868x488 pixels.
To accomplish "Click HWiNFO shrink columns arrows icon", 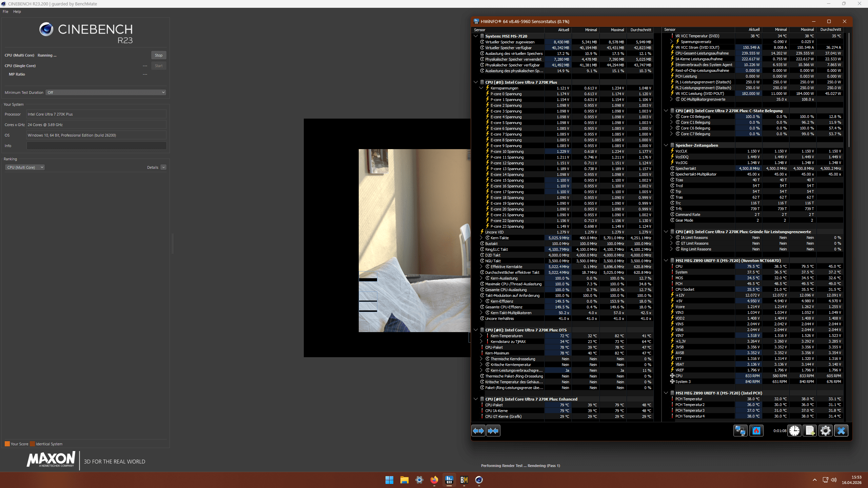I will coord(493,431).
